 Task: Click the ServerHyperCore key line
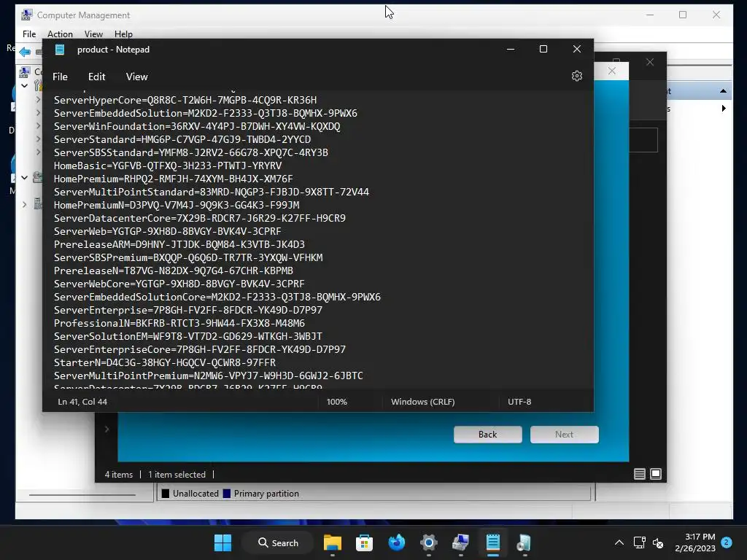click(x=185, y=100)
